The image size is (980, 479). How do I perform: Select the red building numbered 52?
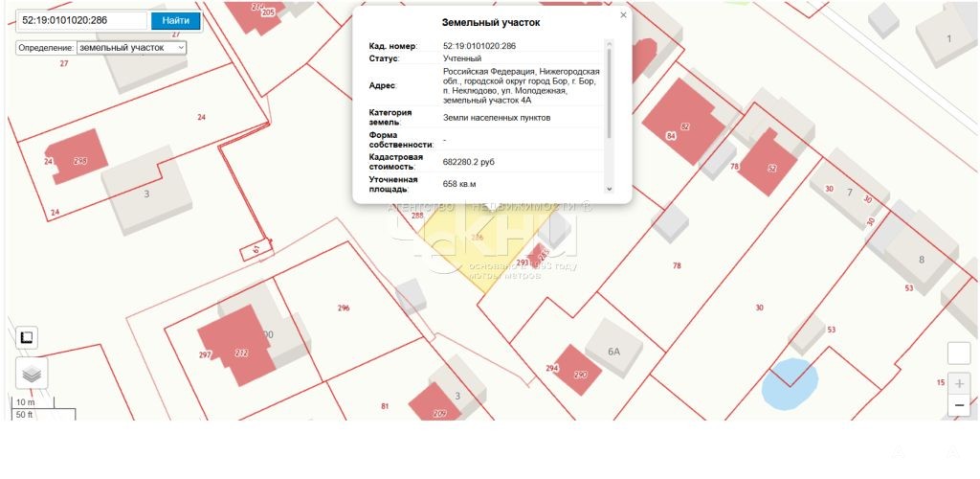pyautogui.click(x=768, y=160)
